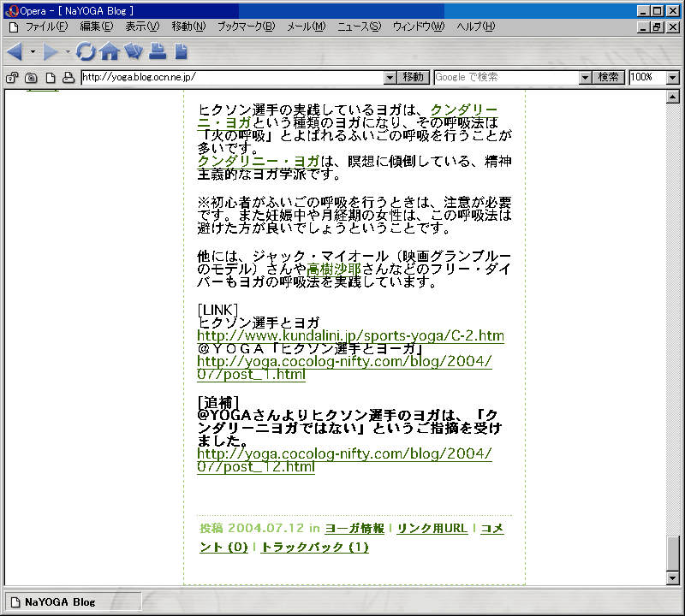
Task: Go forward with the blue Forward arrow
Action: click(x=51, y=52)
